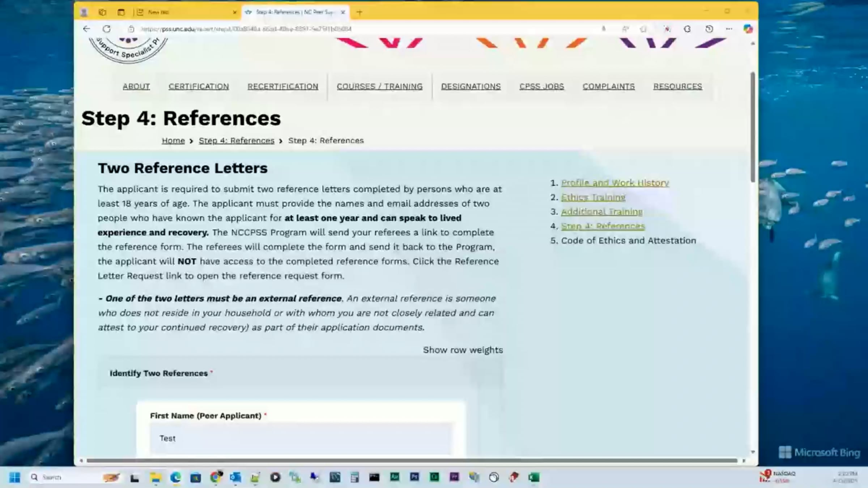Viewport: 868px width, 488px height.
Task: Launch Microsoft Edge from the taskbar
Action: pyautogui.click(x=176, y=478)
